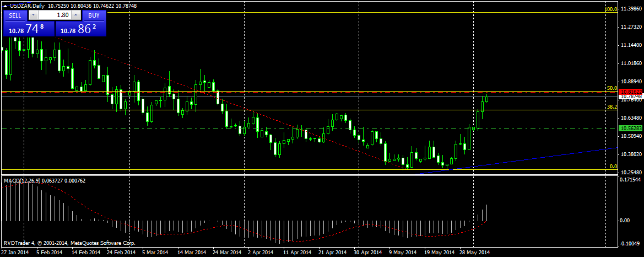Increase trade volume with the up arrow

pos(76,15)
